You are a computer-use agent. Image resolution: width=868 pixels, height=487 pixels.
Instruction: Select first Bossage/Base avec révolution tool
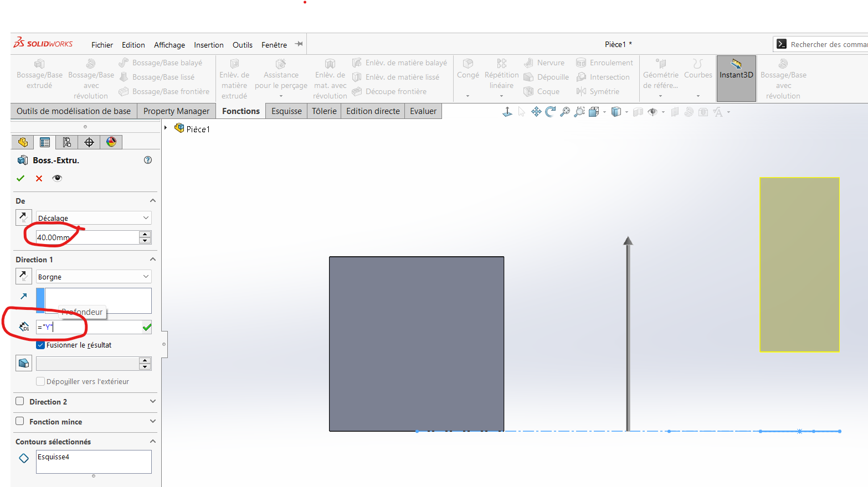pyautogui.click(x=91, y=79)
